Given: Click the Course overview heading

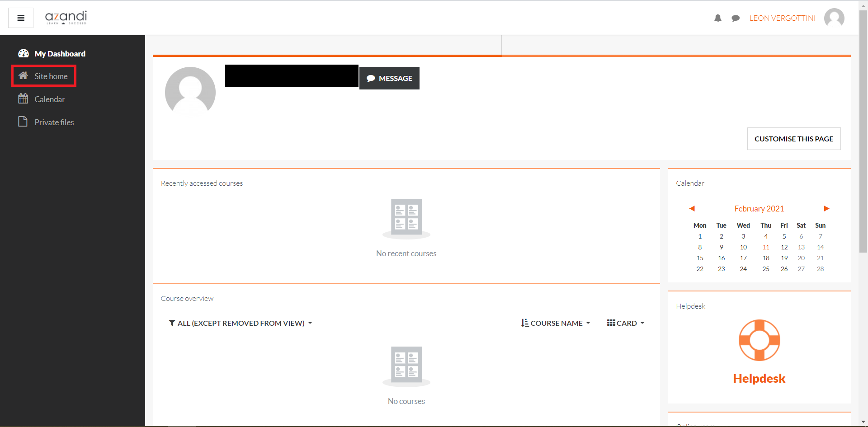Looking at the screenshot, I should [x=187, y=298].
